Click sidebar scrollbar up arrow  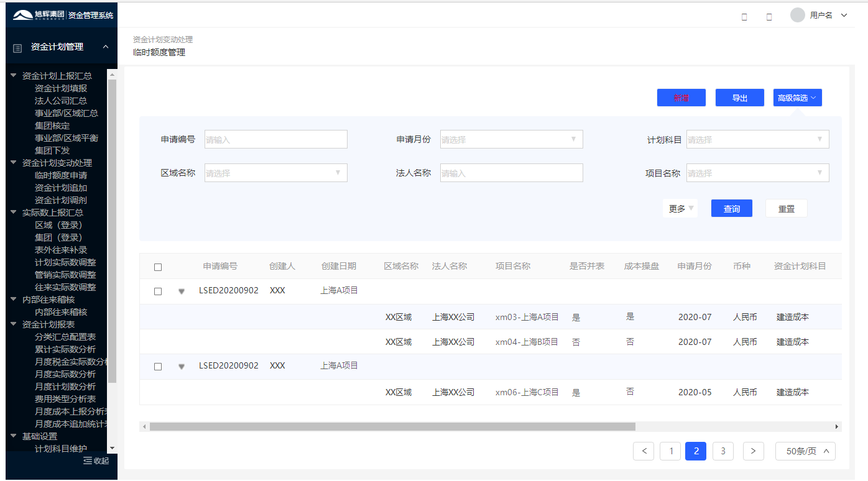tap(112, 75)
